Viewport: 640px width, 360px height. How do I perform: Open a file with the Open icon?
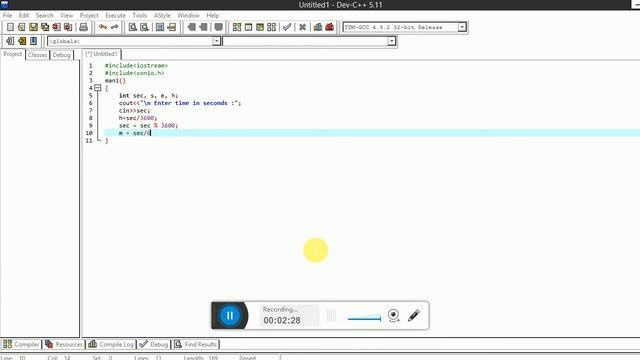click(22, 27)
